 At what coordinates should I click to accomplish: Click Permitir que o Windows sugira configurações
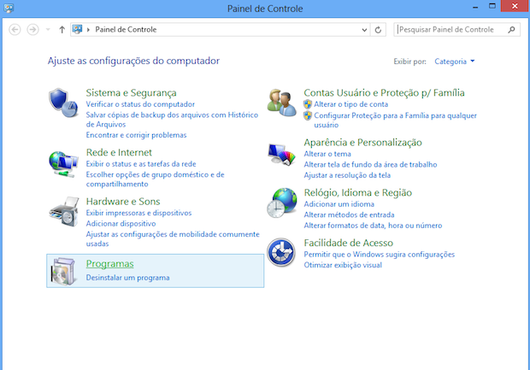[x=379, y=254]
